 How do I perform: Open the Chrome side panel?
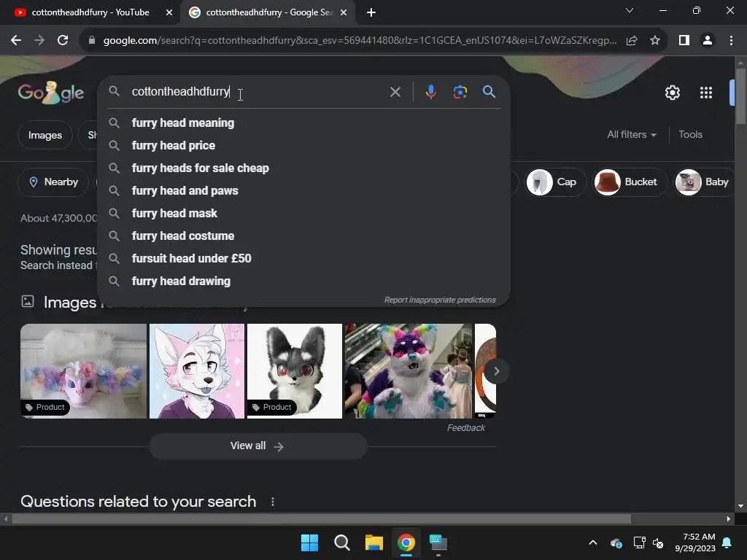[684, 41]
